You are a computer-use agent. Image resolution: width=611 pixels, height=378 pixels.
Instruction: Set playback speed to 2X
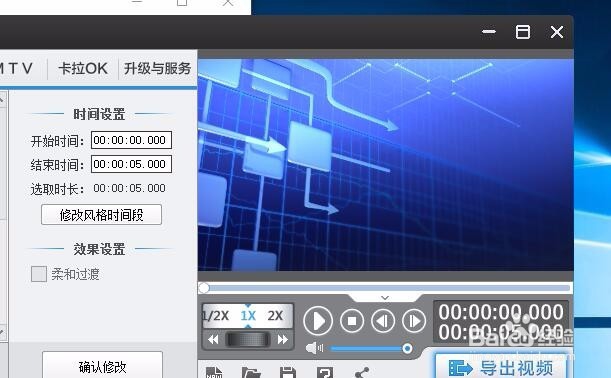(275, 315)
